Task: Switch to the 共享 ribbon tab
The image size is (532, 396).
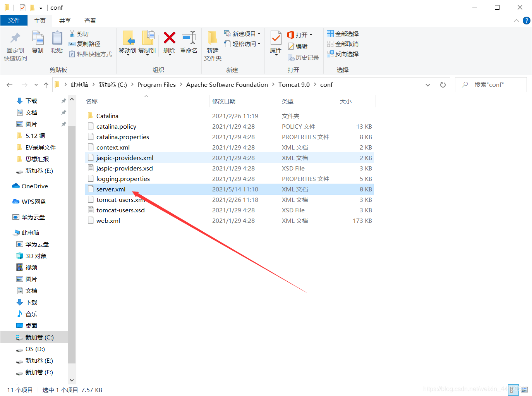Action: [65, 21]
